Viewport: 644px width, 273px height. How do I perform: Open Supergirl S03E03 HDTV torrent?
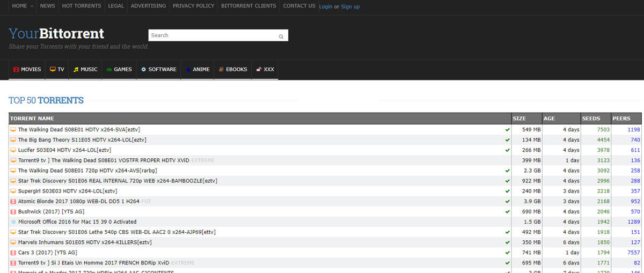pyautogui.click(x=68, y=191)
